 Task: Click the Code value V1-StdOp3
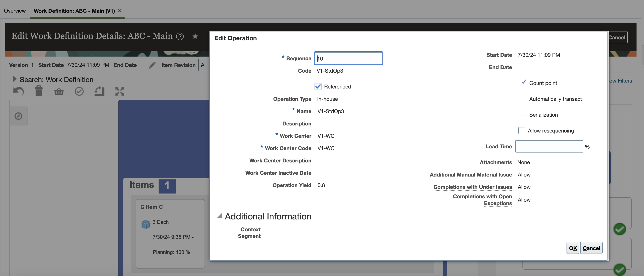coord(330,71)
